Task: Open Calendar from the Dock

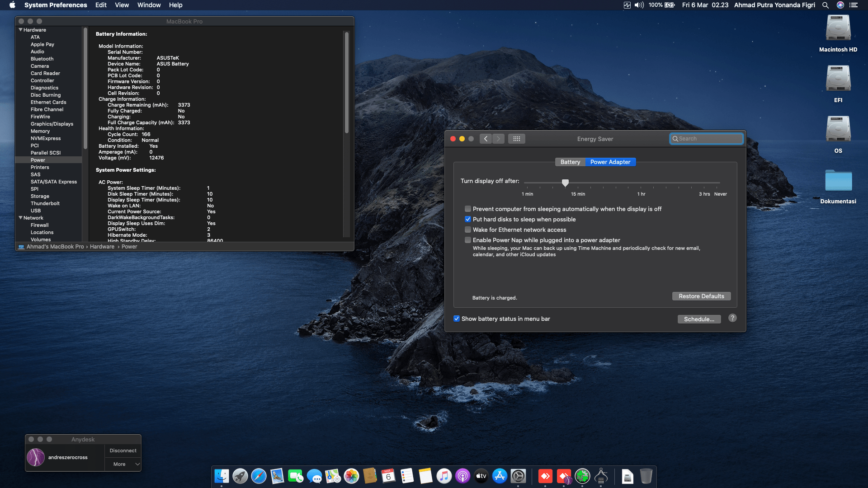Action: click(x=388, y=476)
